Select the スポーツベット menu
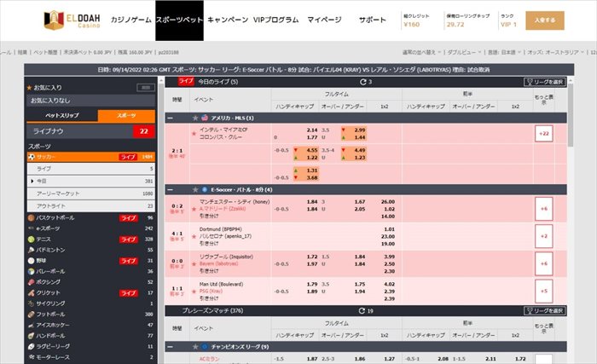Image resolution: width=597 pixels, height=364 pixels. pyautogui.click(x=179, y=20)
